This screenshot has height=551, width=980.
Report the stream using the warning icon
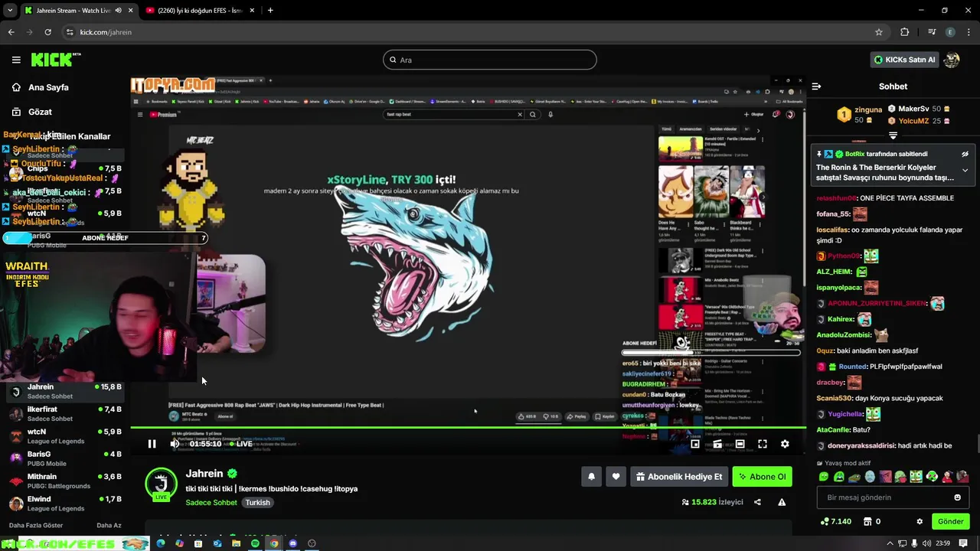pos(782,502)
